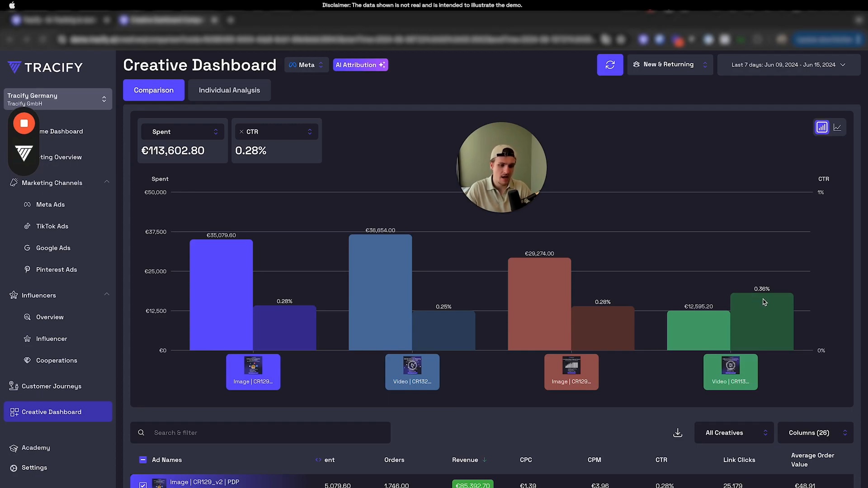
Task: Switch to the Individual Analysis tab
Action: (x=229, y=90)
